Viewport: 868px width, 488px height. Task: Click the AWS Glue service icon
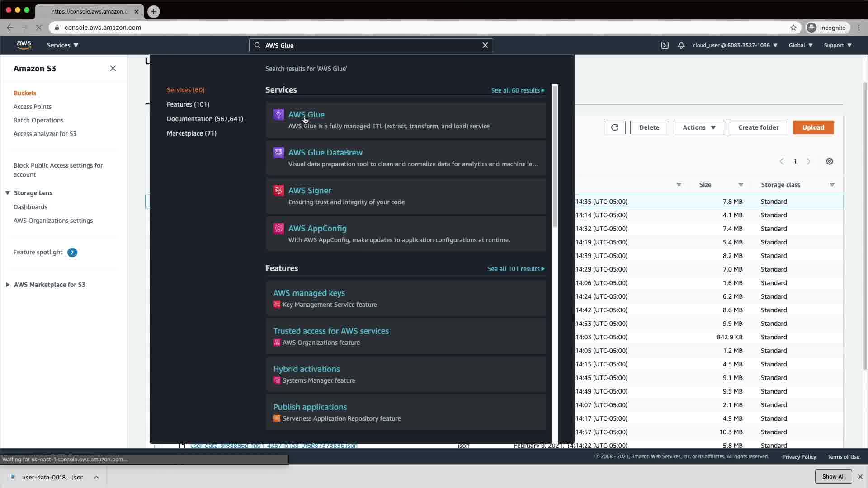click(278, 115)
